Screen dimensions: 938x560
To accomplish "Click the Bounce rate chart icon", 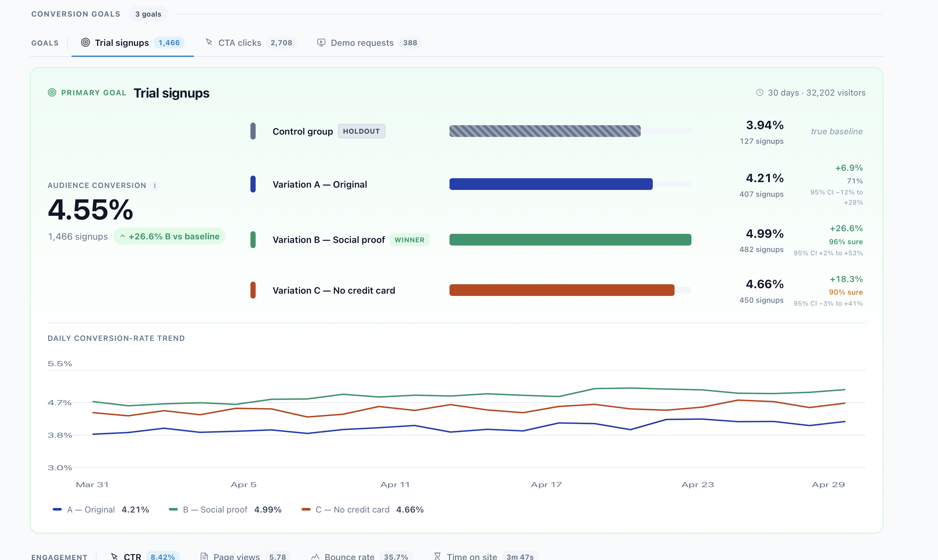I will 315,556.
